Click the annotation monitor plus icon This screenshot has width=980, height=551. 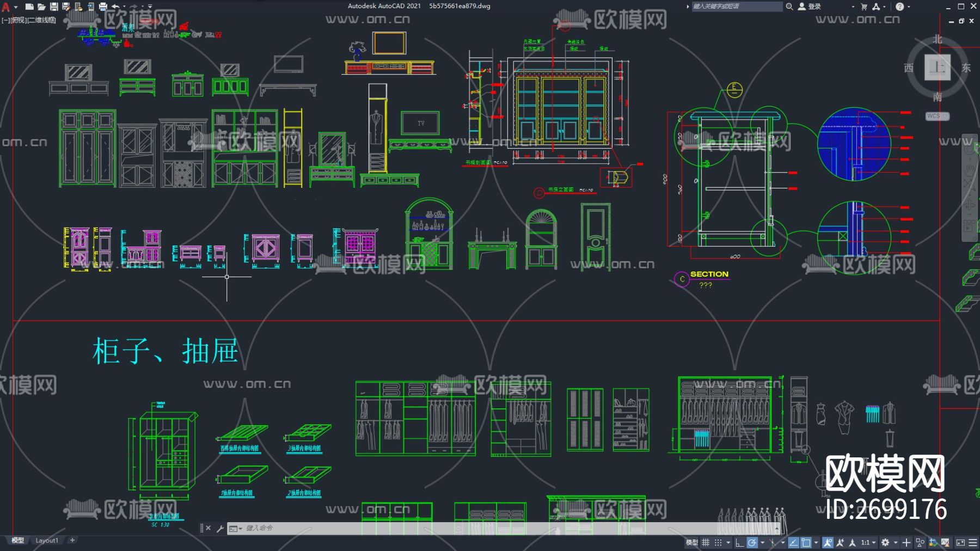pos(906,542)
